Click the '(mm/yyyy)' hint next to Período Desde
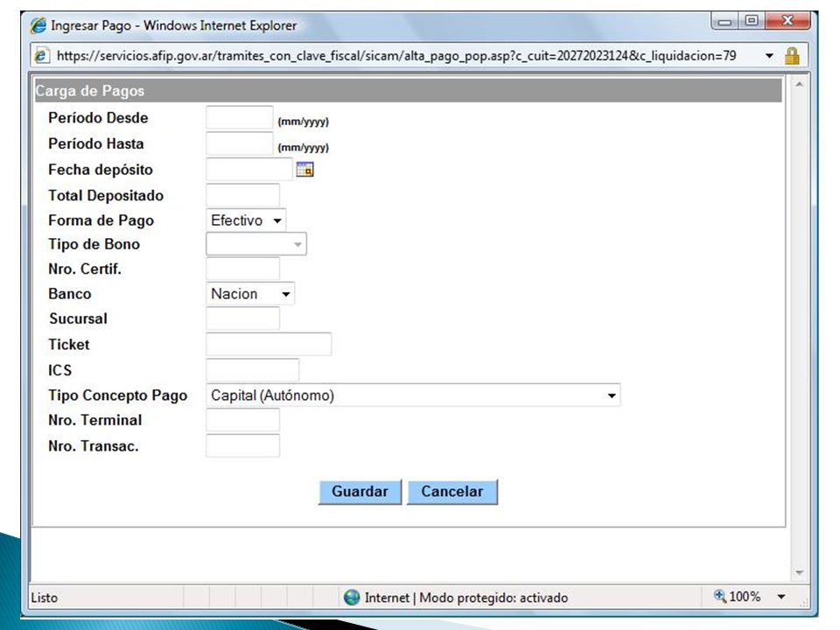 pyautogui.click(x=304, y=122)
